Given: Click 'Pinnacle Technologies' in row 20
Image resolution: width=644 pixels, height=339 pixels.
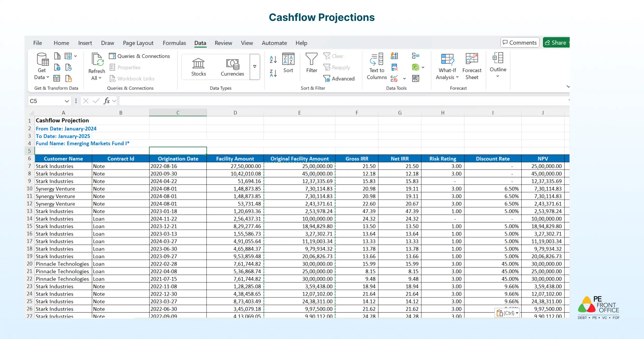Looking at the screenshot, I should [62, 264].
